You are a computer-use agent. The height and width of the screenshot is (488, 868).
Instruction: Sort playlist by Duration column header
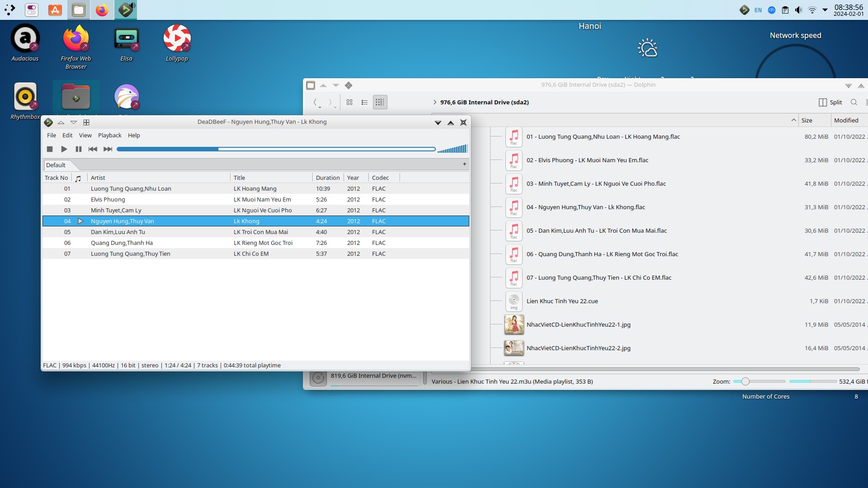coord(328,178)
